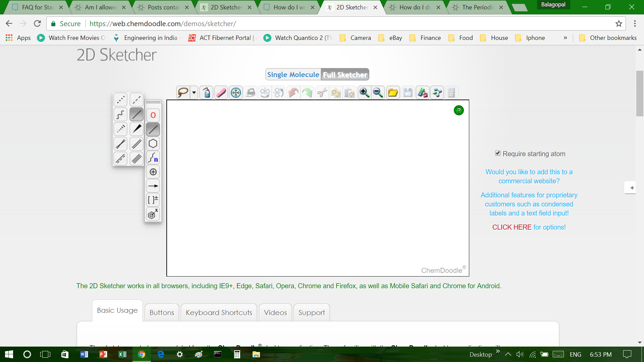Image resolution: width=644 pixels, height=362 pixels.
Task: Click the red Undo arrow
Action: pos(293,93)
